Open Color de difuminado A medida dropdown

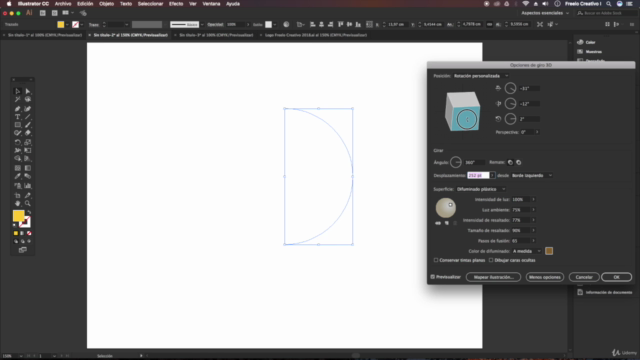(x=527, y=251)
